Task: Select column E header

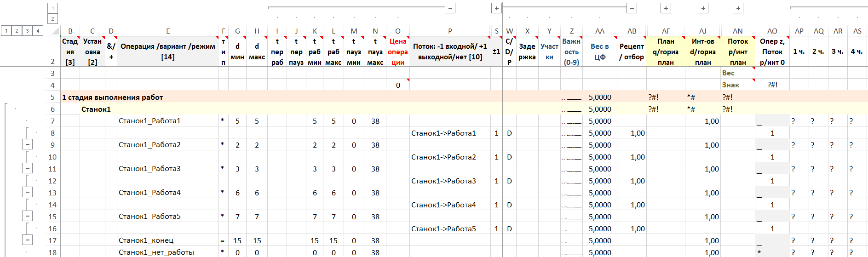Action: coord(168,31)
